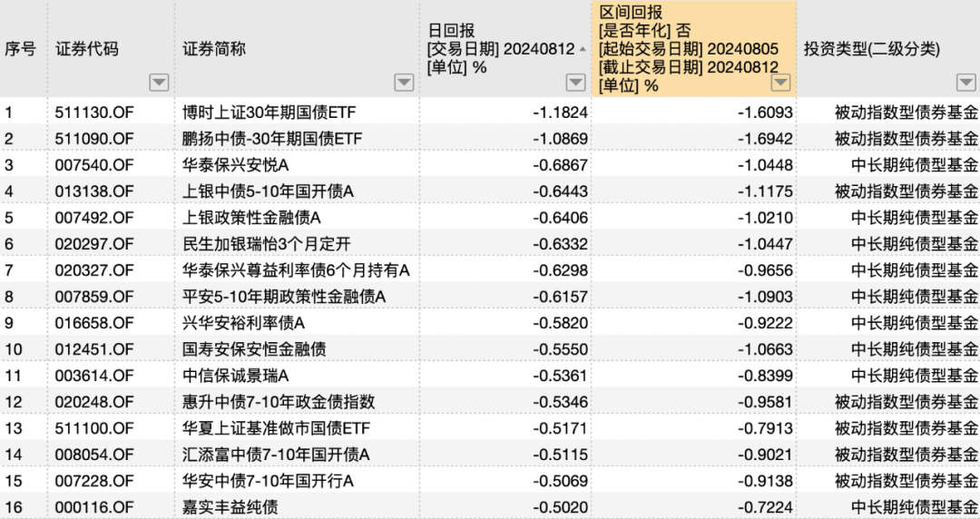The image size is (980, 519).
Task: Select code cell 007540.OF
Action: [x=94, y=165]
